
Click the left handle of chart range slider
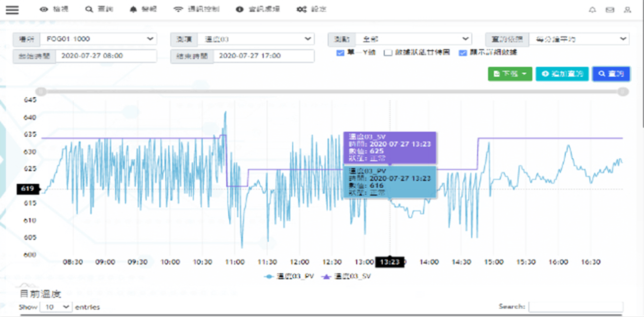click(x=42, y=91)
